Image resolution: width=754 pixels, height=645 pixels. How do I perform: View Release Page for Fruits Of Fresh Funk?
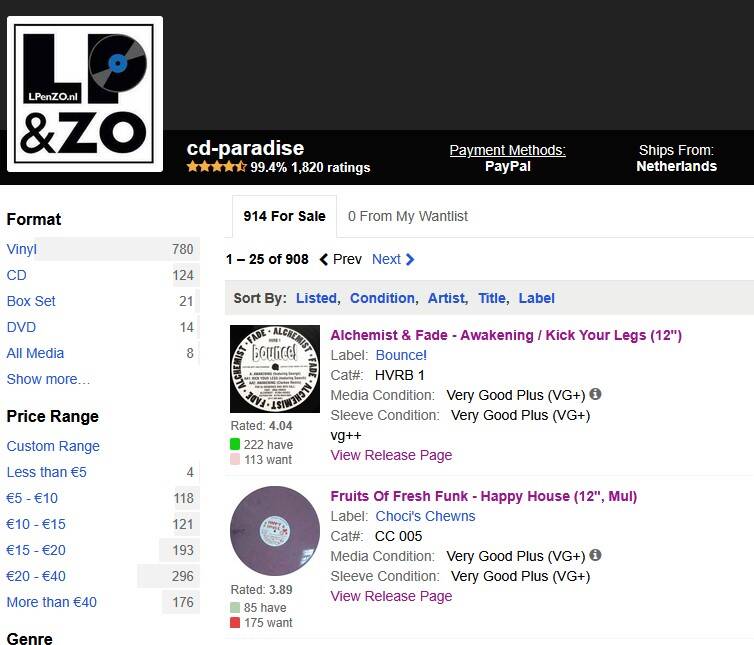tap(391, 596)
